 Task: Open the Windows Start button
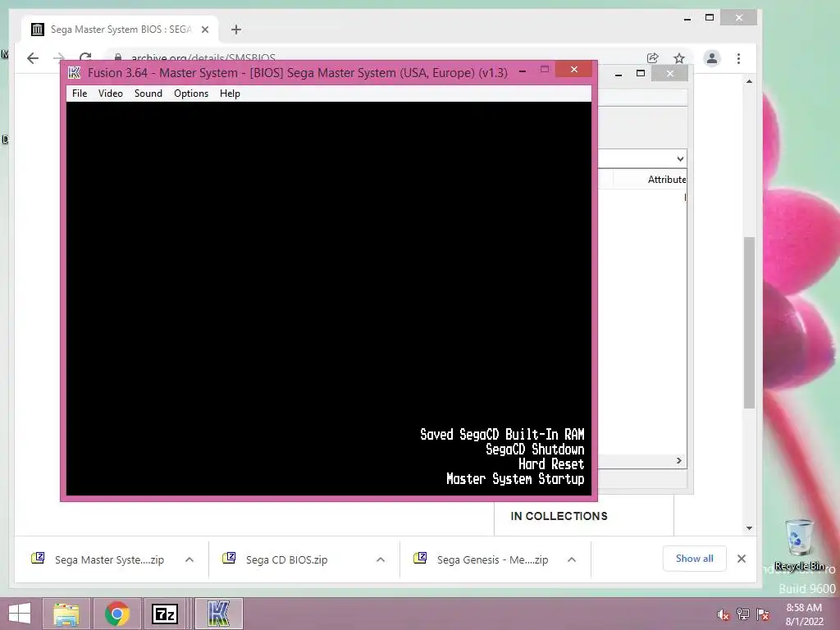pyautogui.click(x=20, y=614)
